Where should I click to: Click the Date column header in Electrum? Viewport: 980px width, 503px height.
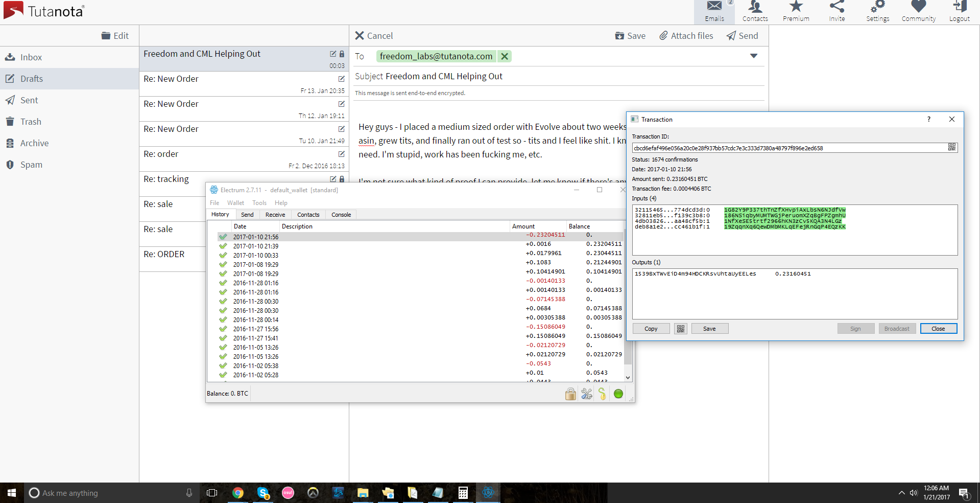click(256, 226)
